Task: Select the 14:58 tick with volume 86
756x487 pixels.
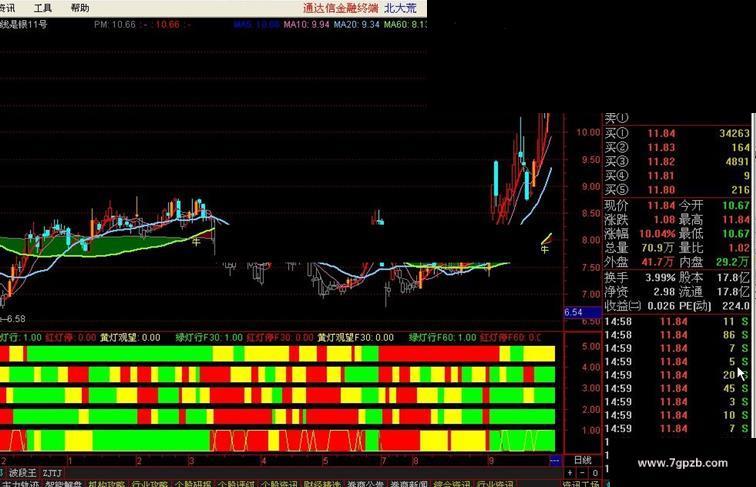Action: (677, 335)
